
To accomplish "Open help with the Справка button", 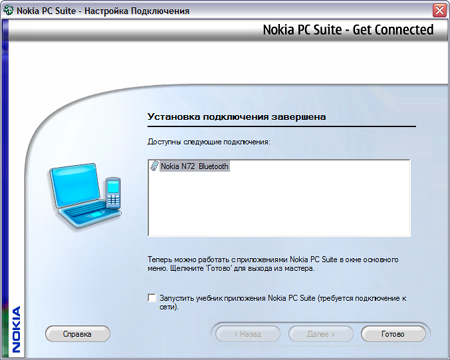I will pyautogui.click(x=77, y=334).
